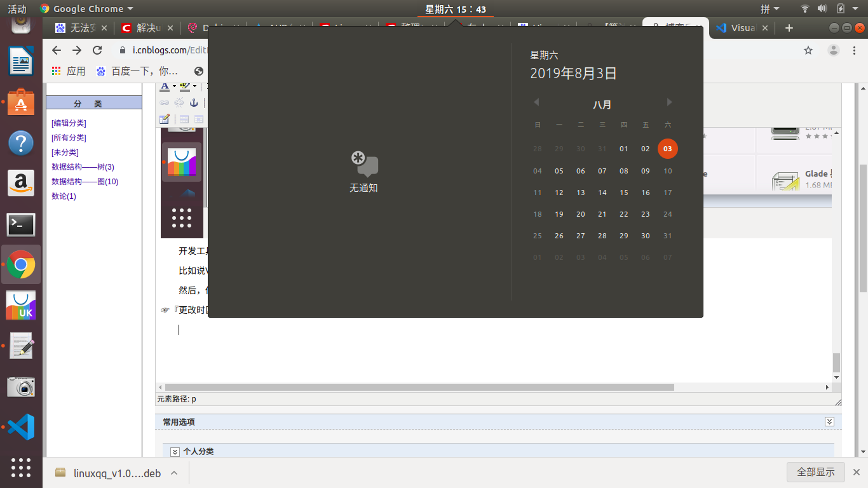
Task: Open options chevron for linuxqq download
Action: 174,473
